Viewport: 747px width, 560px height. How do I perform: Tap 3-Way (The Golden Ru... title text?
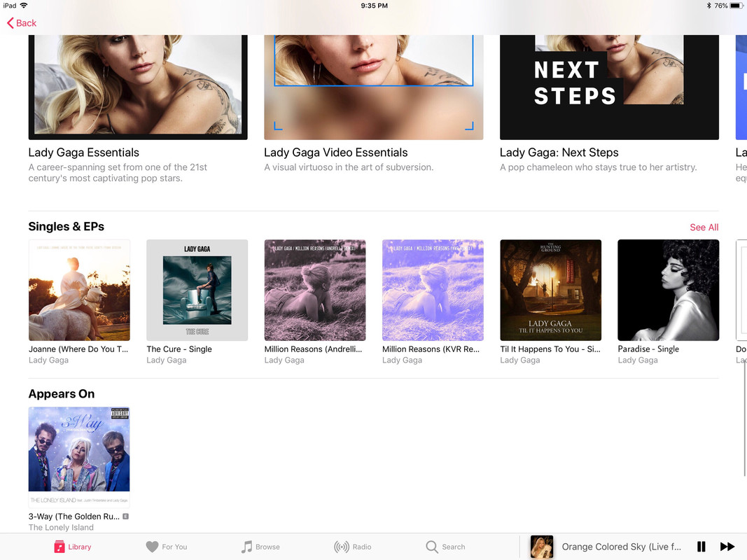74,516
